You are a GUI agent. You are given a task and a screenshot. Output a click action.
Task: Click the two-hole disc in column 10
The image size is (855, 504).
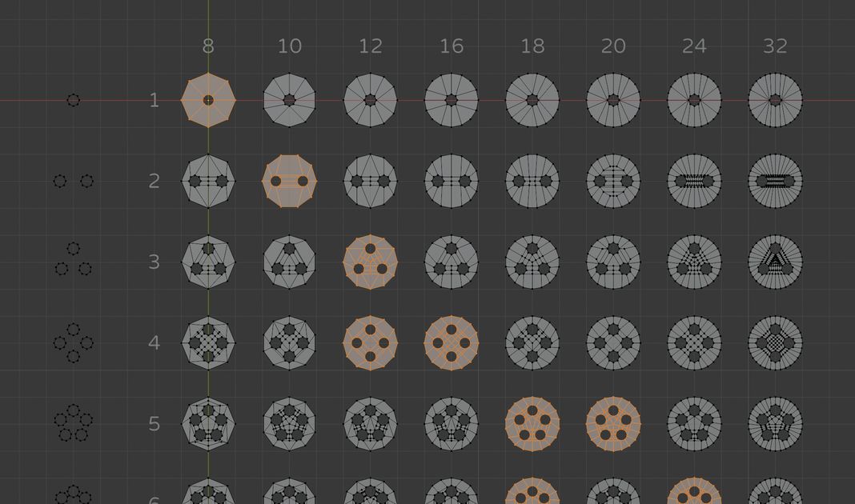tap(289, 181)
